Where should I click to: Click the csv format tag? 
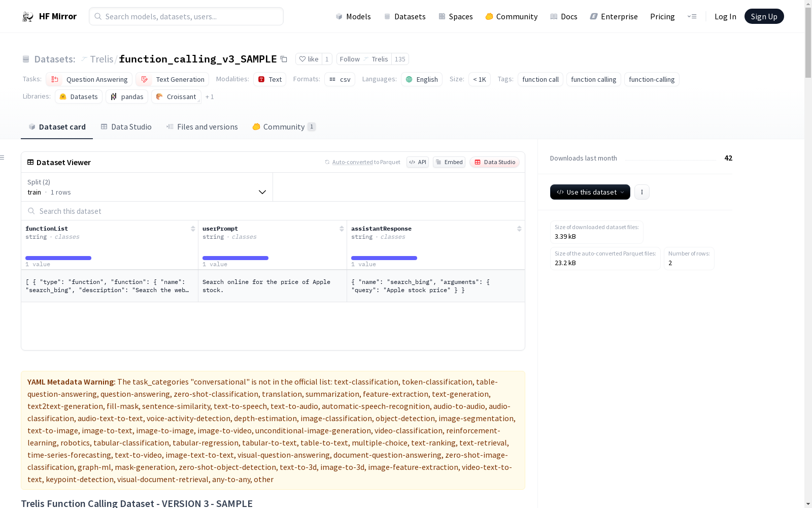(x=340, y=79)
